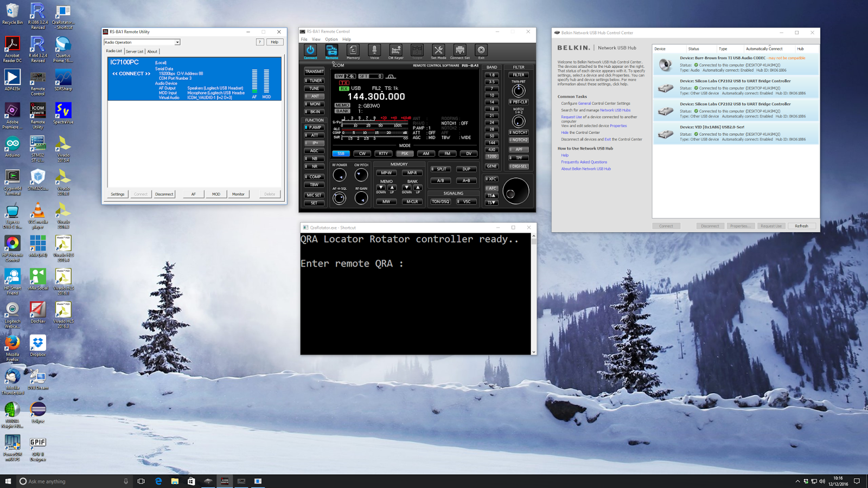Viewport: 868px width, 488px height.
Task: Click the VID USB2.0-Ser device icon
Action: (x=666, y=134)
